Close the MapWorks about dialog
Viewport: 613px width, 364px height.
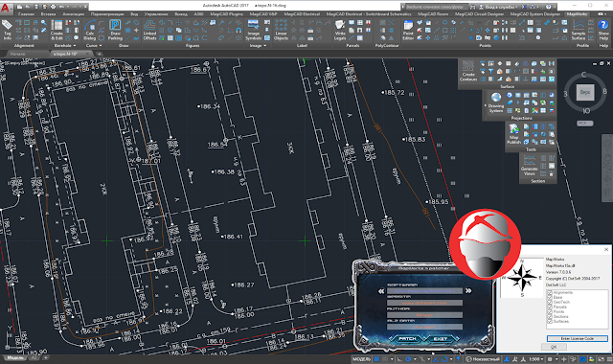point(606,249)
